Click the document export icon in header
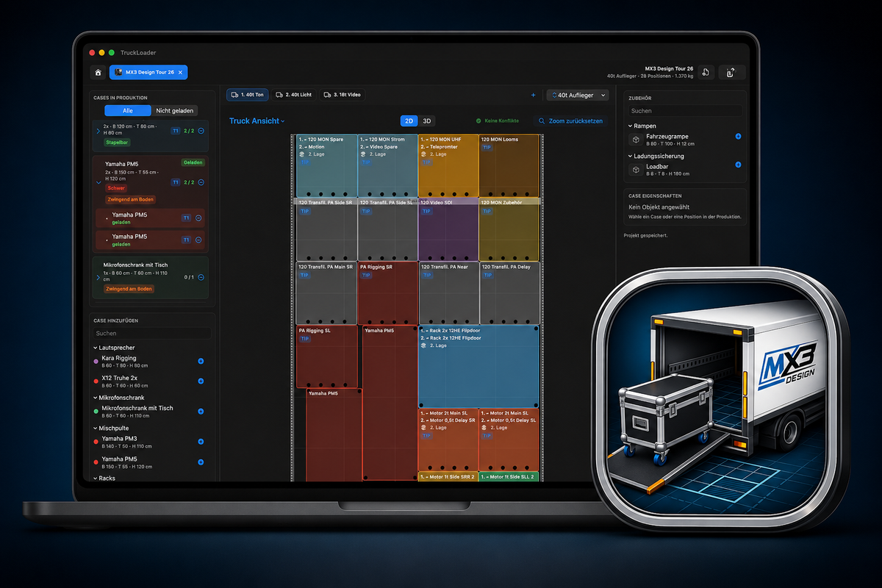 pos(705,72)
